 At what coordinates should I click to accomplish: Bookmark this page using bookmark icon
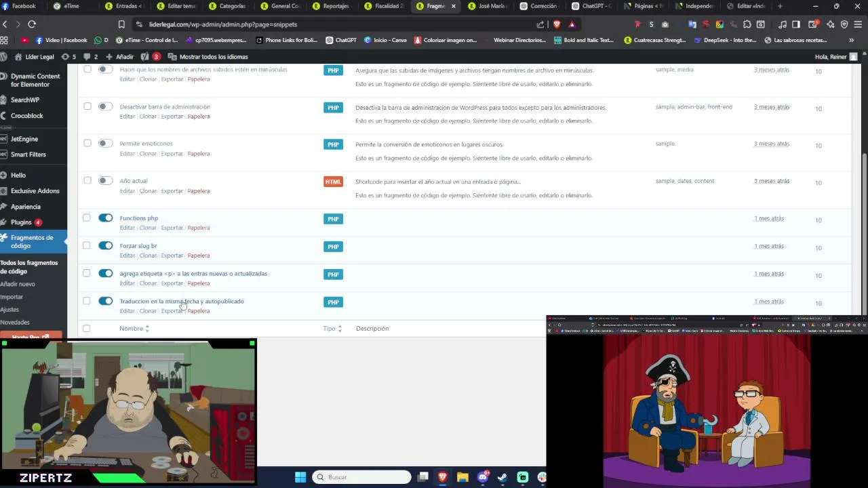[x=121, y=24]
